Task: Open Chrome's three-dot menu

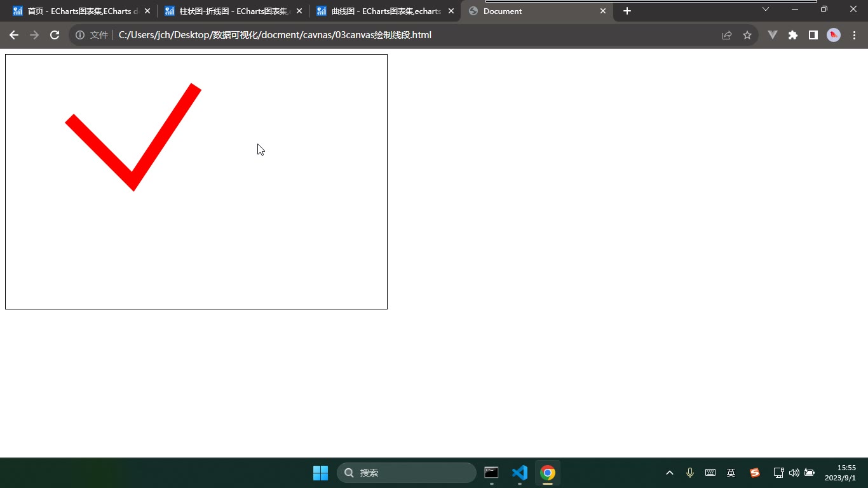Action: pyautogui.click(x=854, y=35)
